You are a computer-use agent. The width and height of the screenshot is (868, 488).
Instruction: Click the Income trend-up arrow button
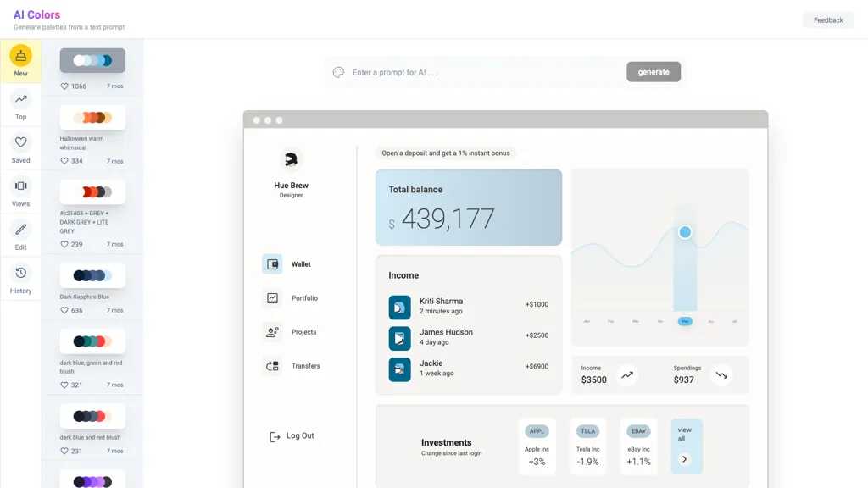point(627,374)
